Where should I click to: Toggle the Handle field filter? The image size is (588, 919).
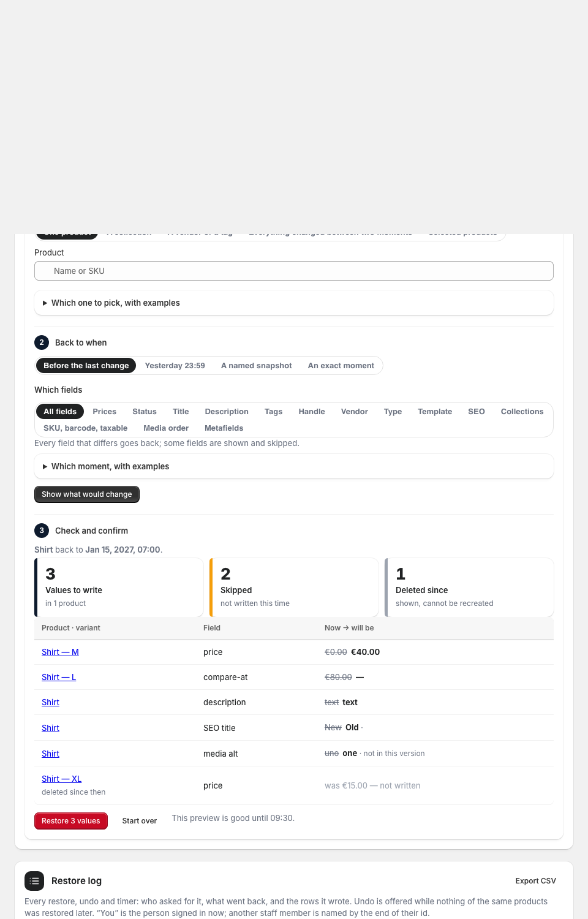point(312,412)
